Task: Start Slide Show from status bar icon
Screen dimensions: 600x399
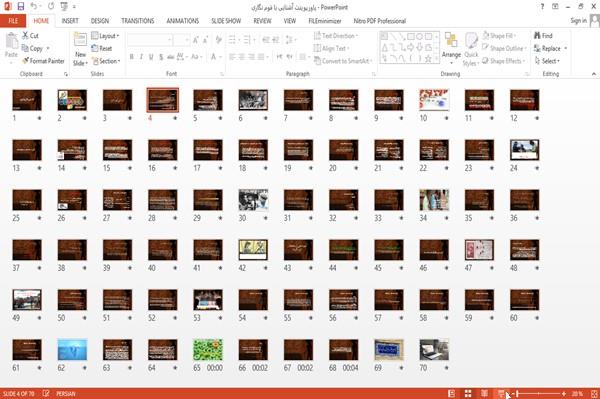Action: (501, 393)
